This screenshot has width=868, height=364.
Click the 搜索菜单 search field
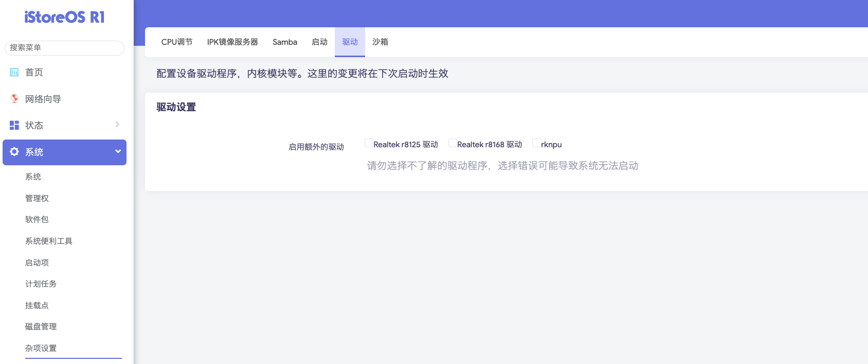point(64,48)
